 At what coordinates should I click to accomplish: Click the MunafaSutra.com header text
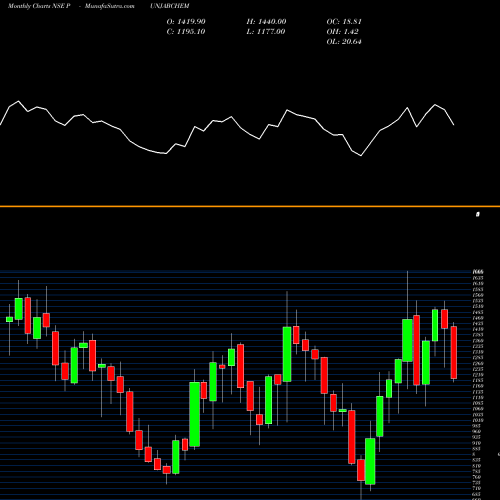click(110, 6)
